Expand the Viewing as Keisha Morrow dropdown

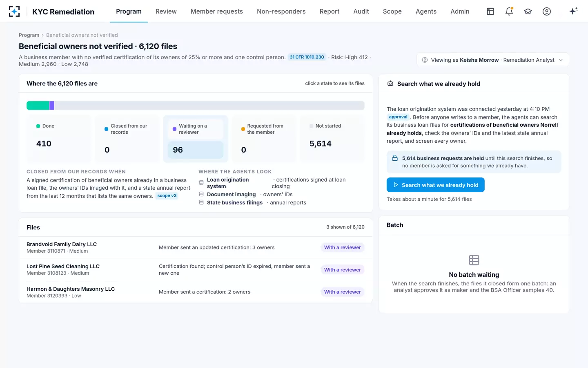493,60
